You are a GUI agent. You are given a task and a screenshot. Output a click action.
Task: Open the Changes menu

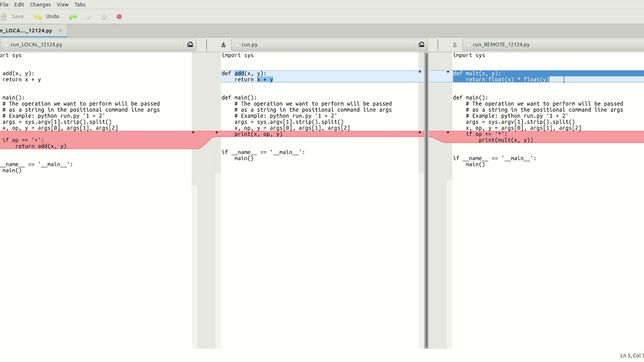(x=40, y=5)
